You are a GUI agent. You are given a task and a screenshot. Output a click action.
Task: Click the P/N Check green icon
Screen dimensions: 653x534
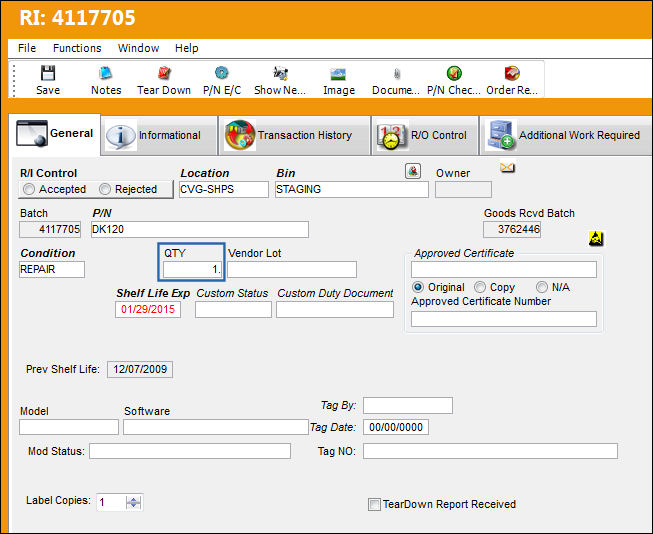[x=454, y=73]
